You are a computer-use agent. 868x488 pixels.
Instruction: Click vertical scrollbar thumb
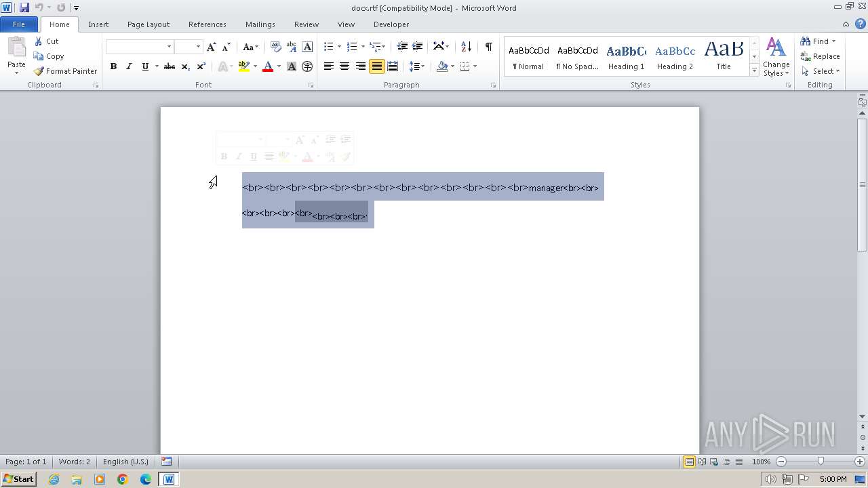coord(863,184)
